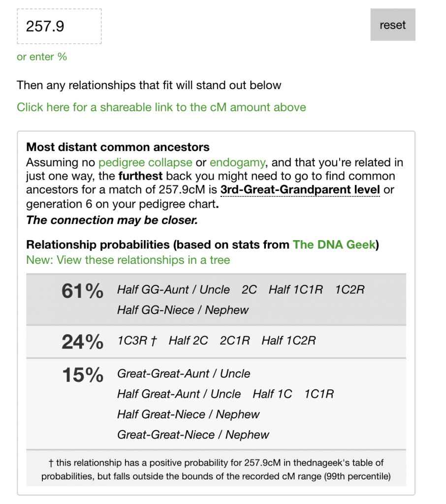Image resolution: width=446 pixels, height=504 pixels.
Task: Select the Half GG-Niece / Nephew relationship
Action: 183,310
